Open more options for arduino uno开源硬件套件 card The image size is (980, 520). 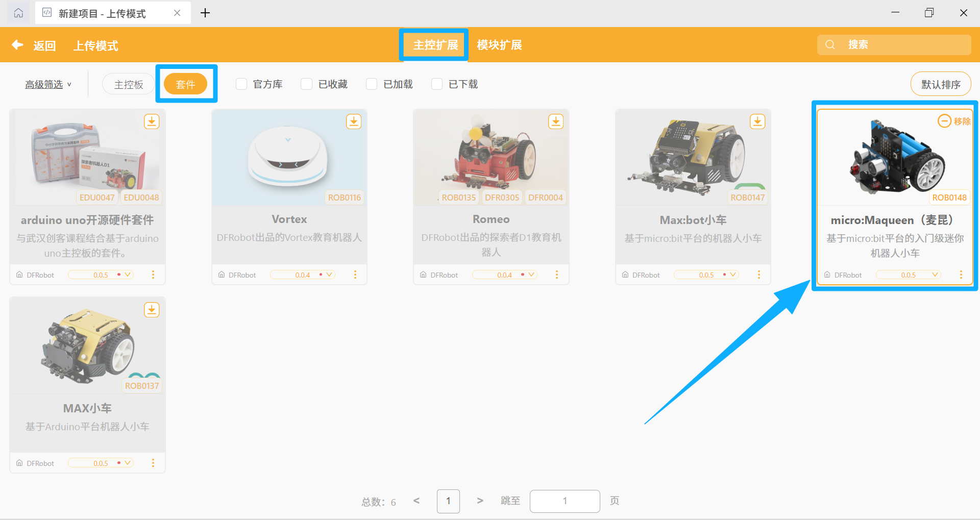(x=153, y=275)
